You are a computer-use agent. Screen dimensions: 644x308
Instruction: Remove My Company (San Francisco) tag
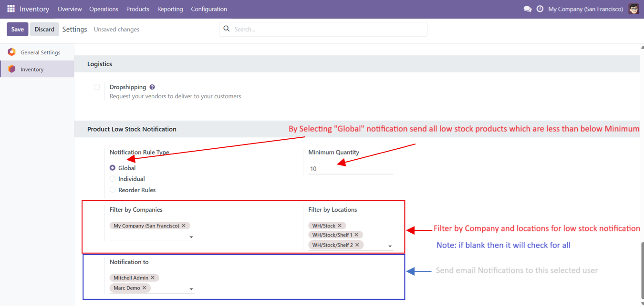pyautogui.click(x=184, y=226)
